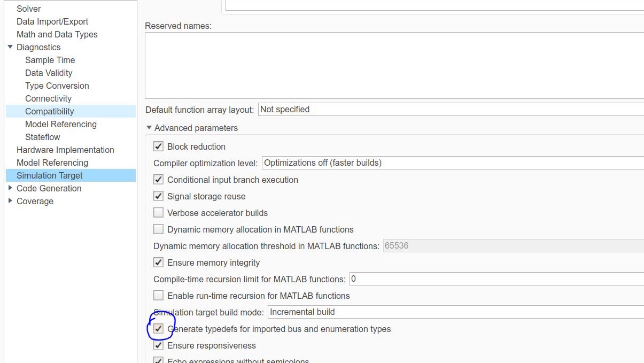Toggle the Block reduction checkbox
This screenshot has width=644, height=363.
point(158,146)
